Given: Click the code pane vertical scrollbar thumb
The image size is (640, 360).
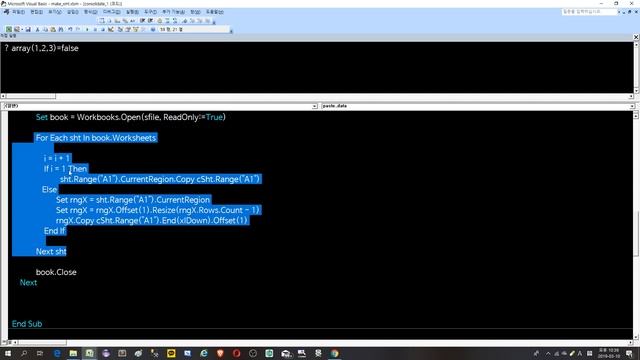Looking at the screenshot, I should (636, 233).
